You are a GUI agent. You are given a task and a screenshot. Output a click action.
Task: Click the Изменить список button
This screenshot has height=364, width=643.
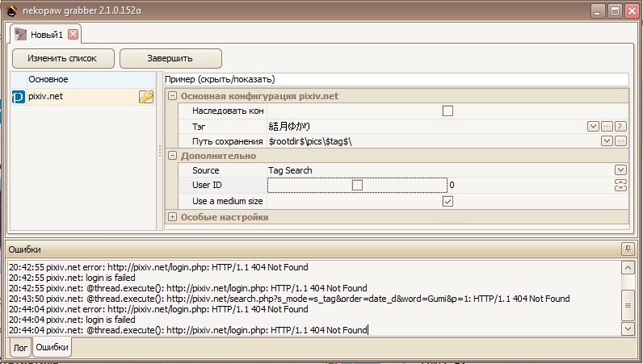point(63,58)
